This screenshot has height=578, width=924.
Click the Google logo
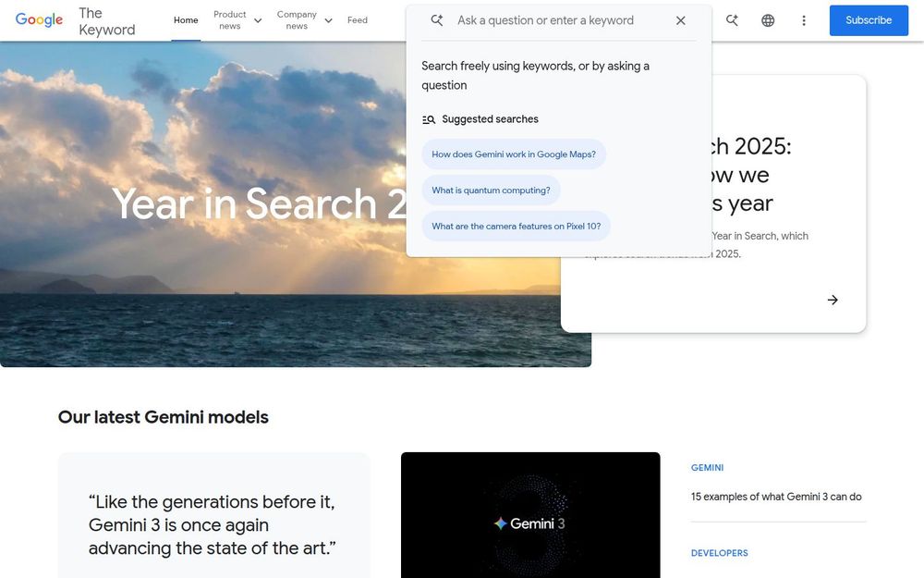[x=37, y=19]
